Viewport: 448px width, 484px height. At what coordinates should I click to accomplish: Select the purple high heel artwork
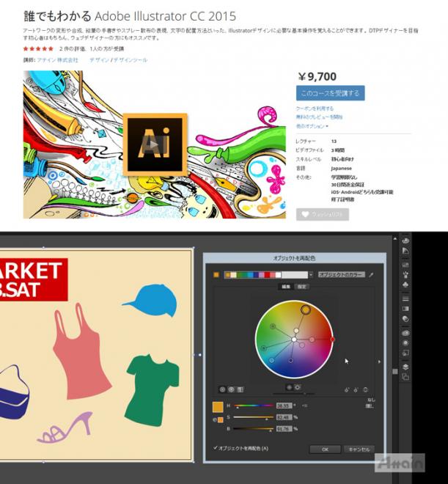(65, 428)
